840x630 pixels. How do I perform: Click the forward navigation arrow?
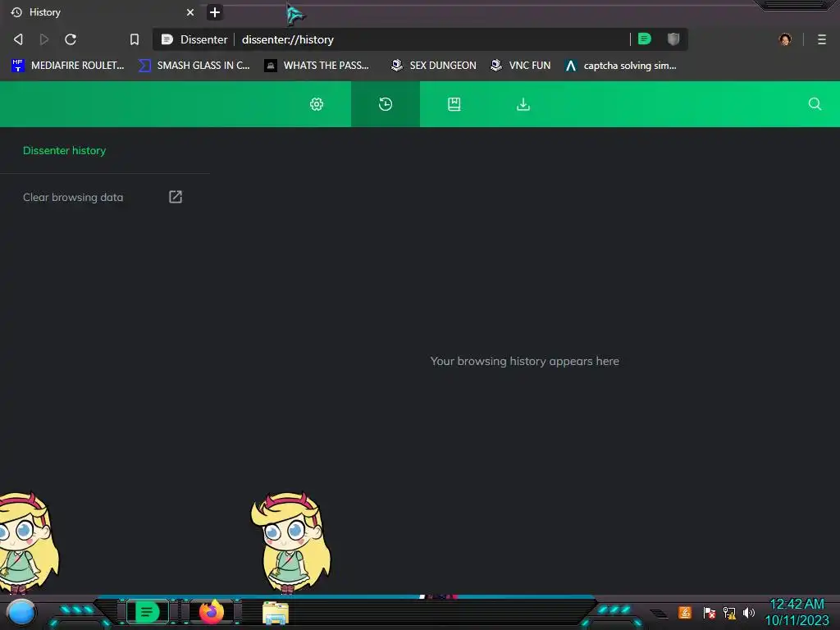44,39
